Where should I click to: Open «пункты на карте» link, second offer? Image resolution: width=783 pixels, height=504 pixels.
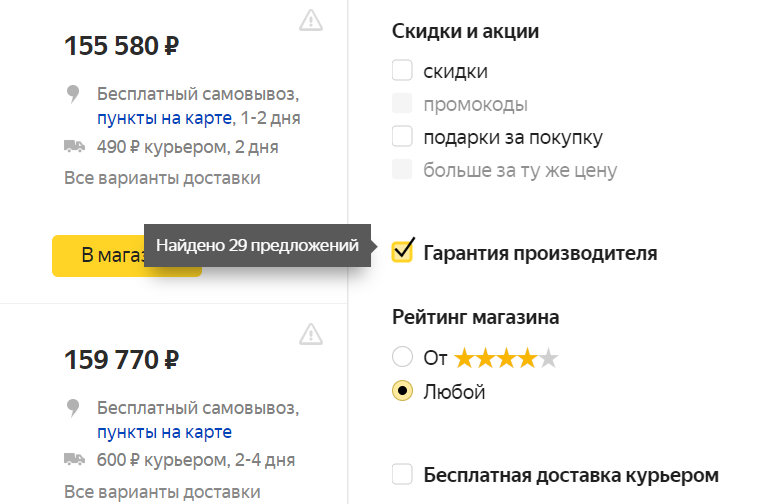(x=165, y=432)
